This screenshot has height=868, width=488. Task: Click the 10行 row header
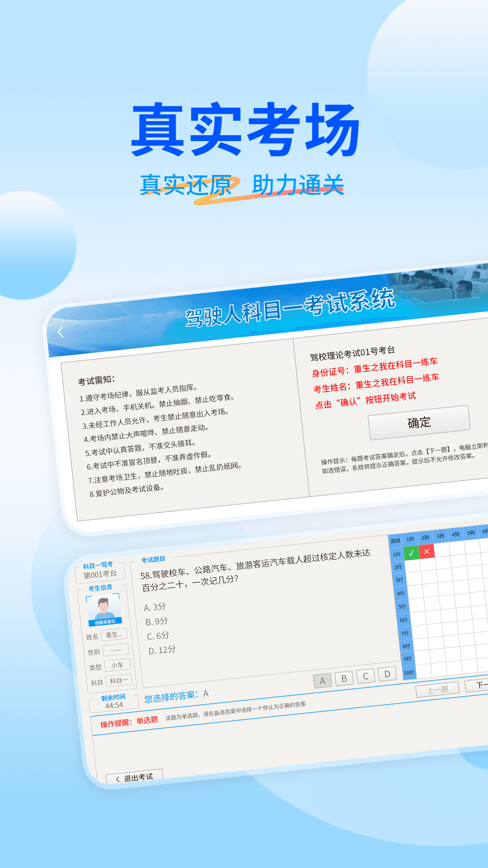[409, 673]
